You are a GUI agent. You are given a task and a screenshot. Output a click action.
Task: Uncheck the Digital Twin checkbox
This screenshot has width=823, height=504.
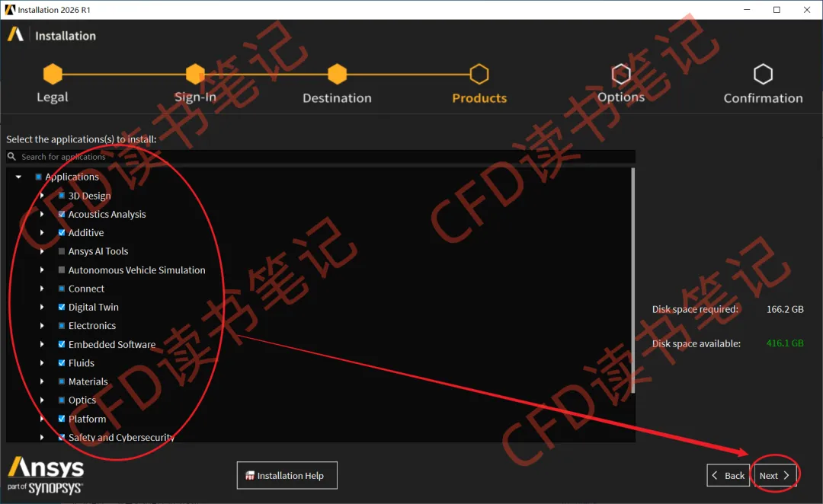point(62,307)
